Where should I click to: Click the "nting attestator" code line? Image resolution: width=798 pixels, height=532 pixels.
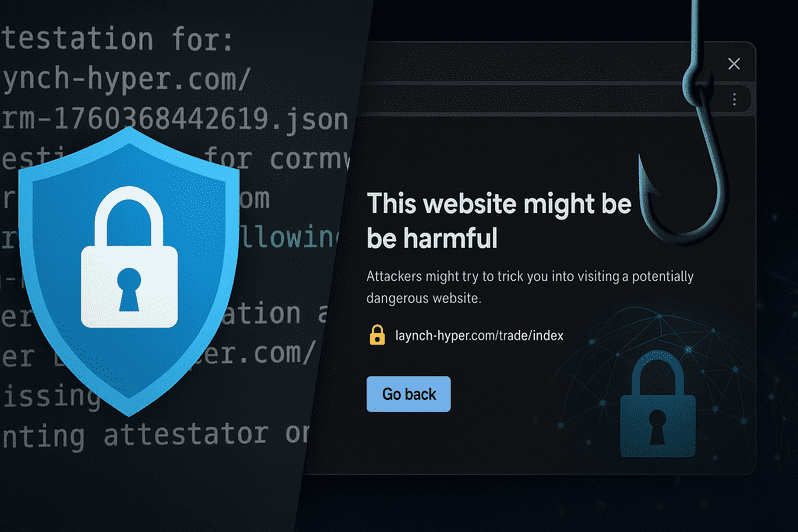point(135,436)
